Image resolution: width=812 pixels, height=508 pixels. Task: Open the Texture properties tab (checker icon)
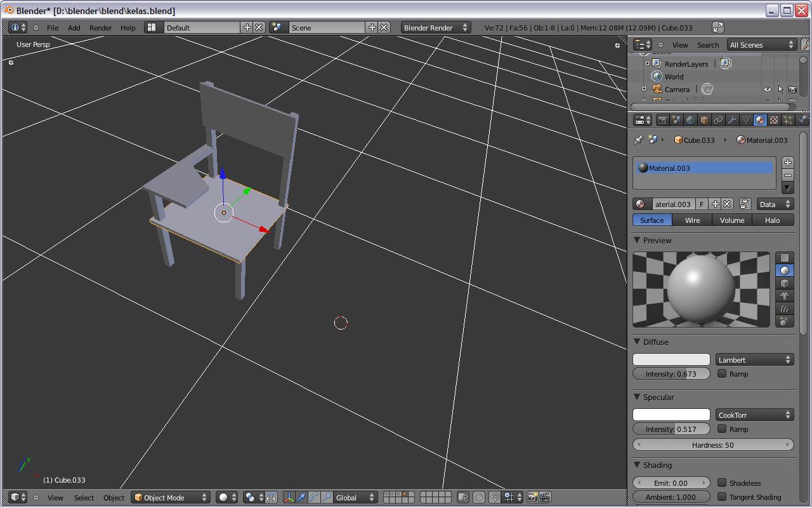(x=774, y=120)
